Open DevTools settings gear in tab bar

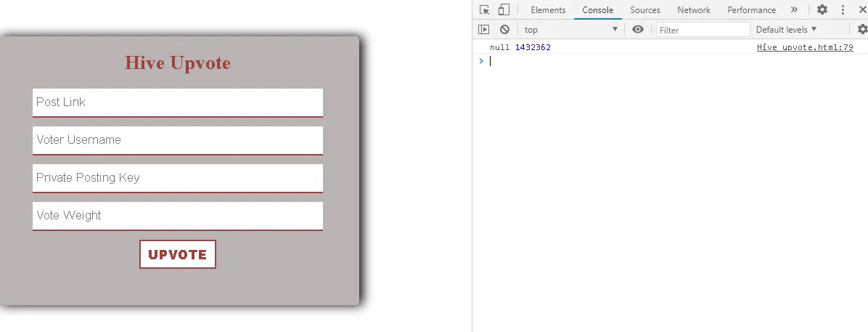pyautogui.click(x=822, y=10)
